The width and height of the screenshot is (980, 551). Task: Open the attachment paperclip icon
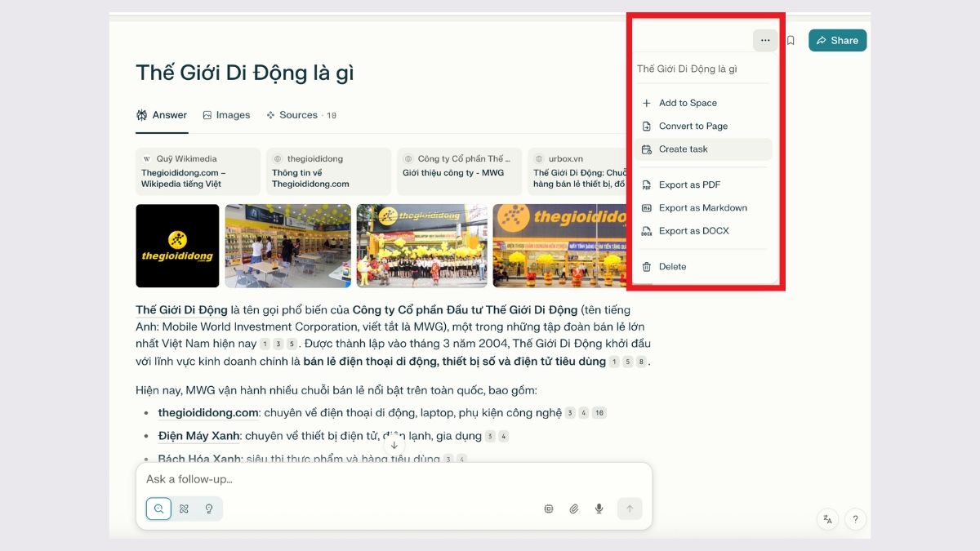(573, 509)
